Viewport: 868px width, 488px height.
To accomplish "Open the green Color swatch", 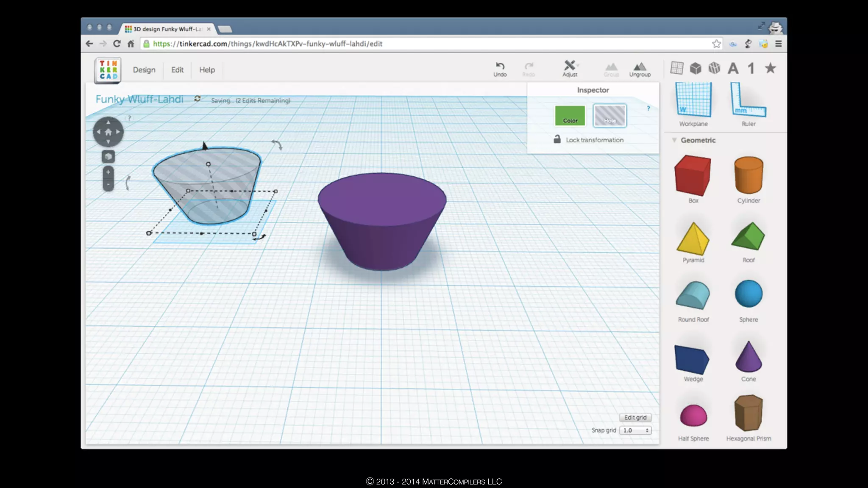I will pyautogui.click(x=570, y=116).
